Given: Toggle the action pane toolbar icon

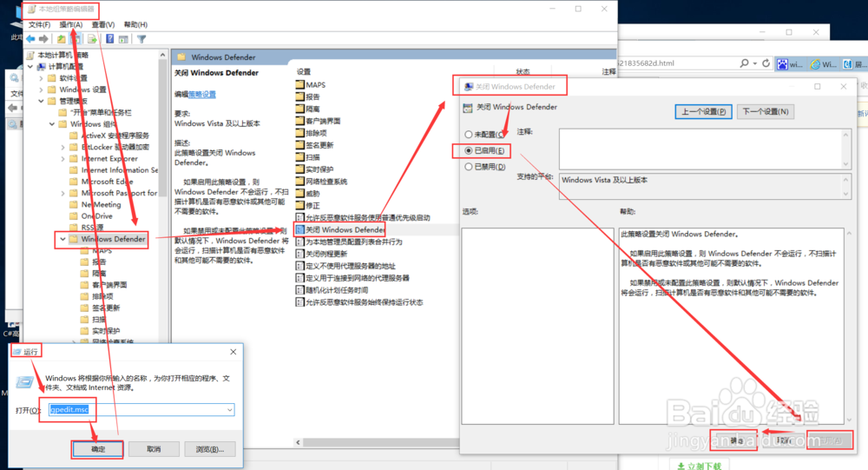Looking at the screenshot, I should (x=123, y=39).
